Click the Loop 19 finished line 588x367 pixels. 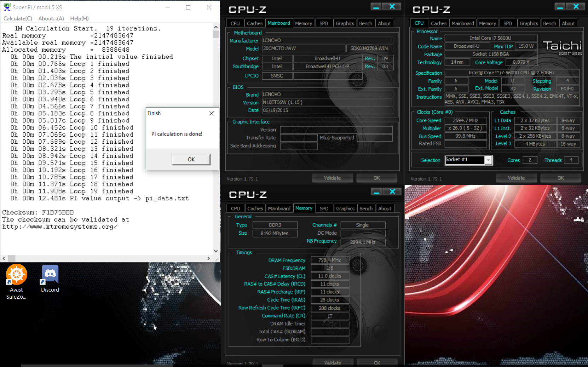tap(72, 191)
